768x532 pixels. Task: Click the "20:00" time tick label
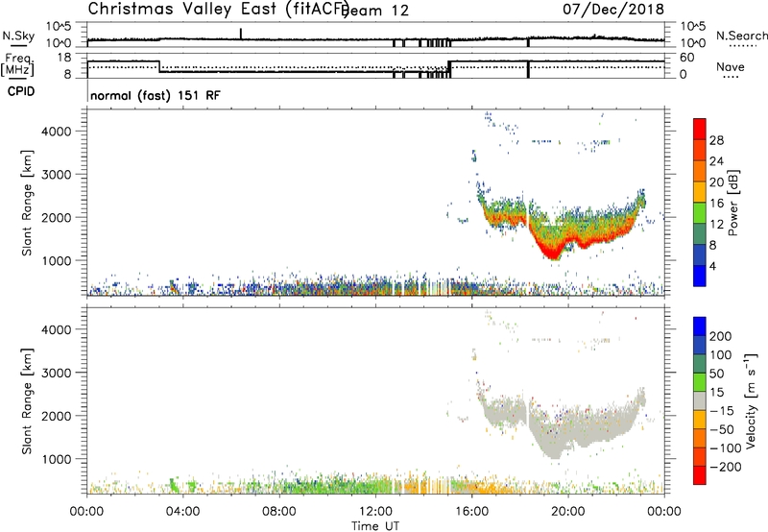[567, 512]
